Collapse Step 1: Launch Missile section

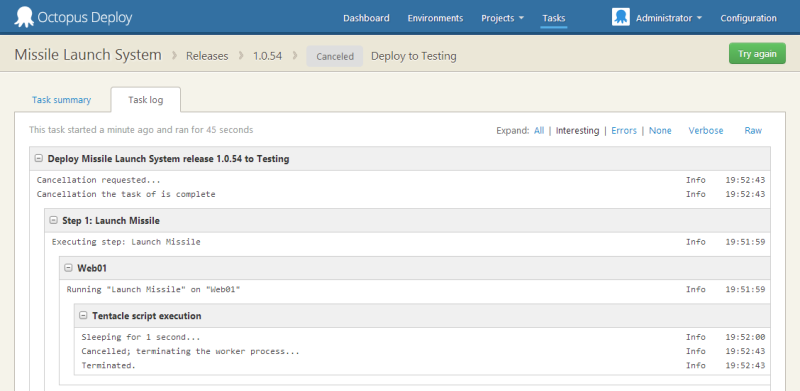coord(53,221)
